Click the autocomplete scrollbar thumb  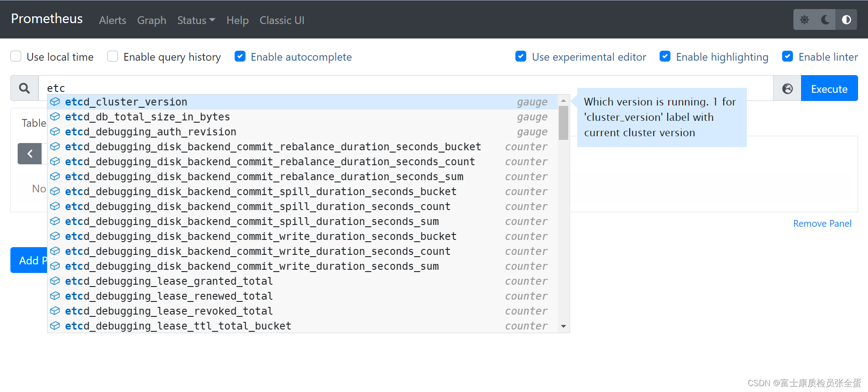click(x=563, y=123)
